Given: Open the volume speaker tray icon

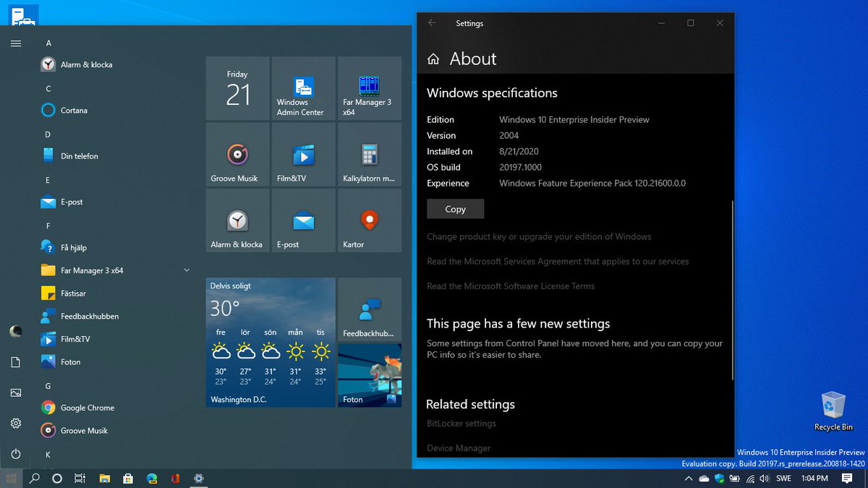Looking at the screenshot, I should click(765, 479).
